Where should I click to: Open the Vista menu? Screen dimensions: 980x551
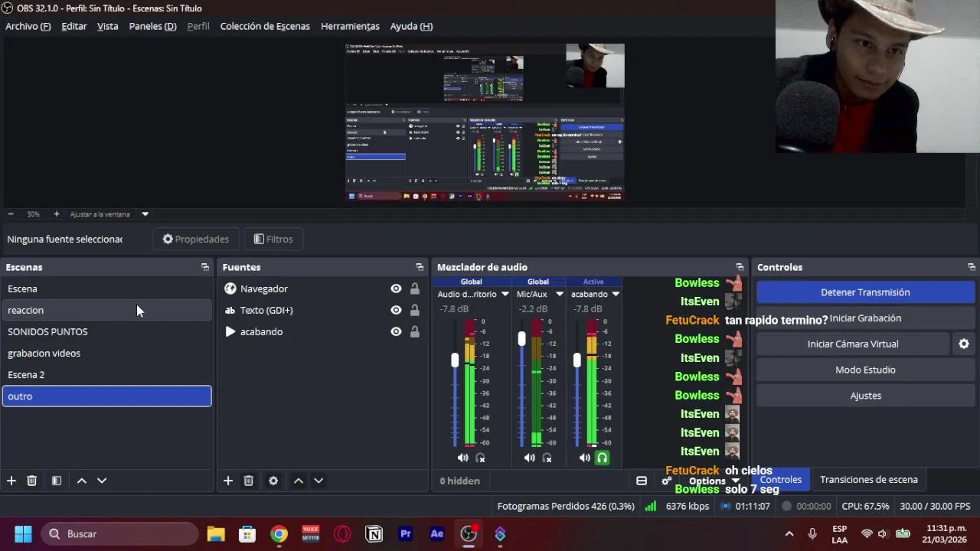(108, 26)
